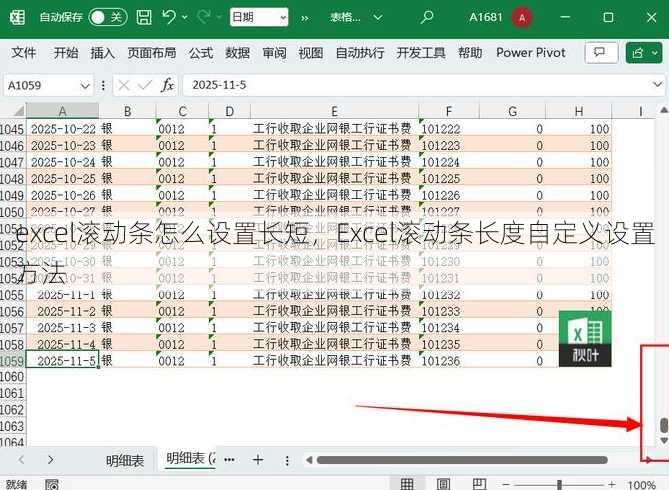Open the 开发工具 ribbon tab
Image resolution: width=669 pixels, height=490 pixels.
click(421, 53)
